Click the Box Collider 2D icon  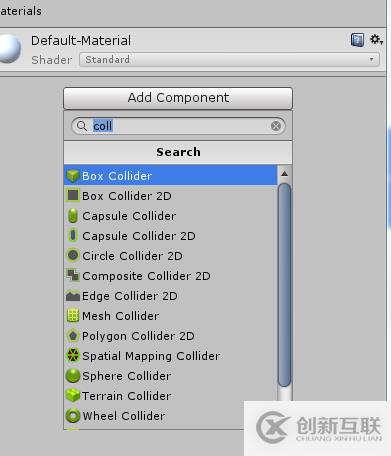73,196
